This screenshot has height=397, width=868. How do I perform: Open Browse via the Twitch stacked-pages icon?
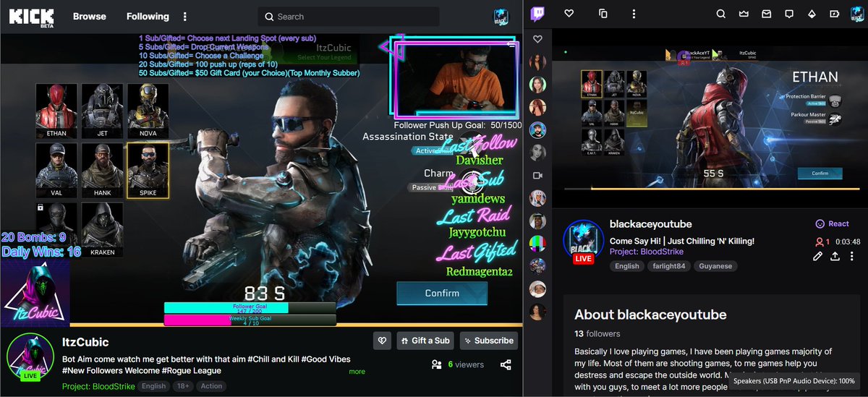tap(603, 14)
